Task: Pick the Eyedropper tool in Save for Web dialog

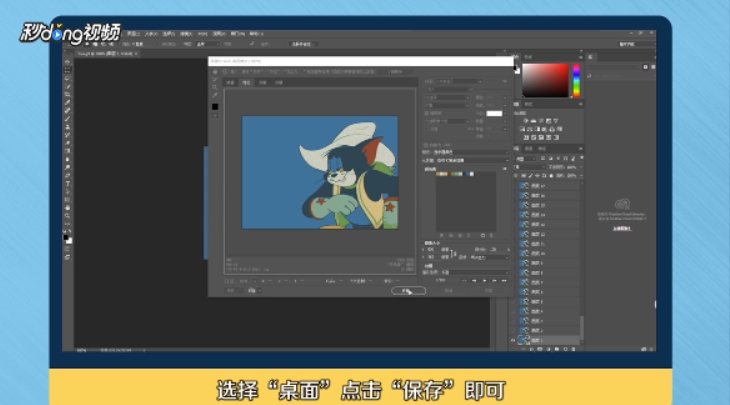Action: click(x=215, y=95)
